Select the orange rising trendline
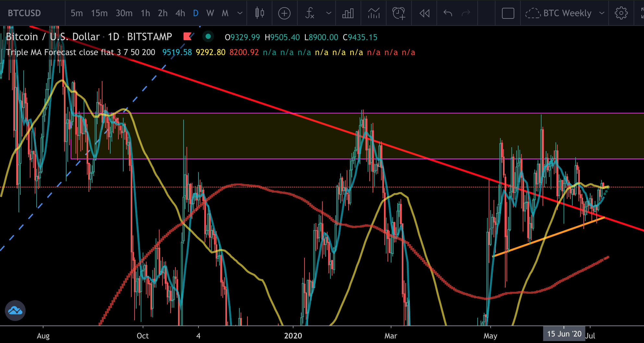This screenshot has width=644, height=343. click(549, 237)
